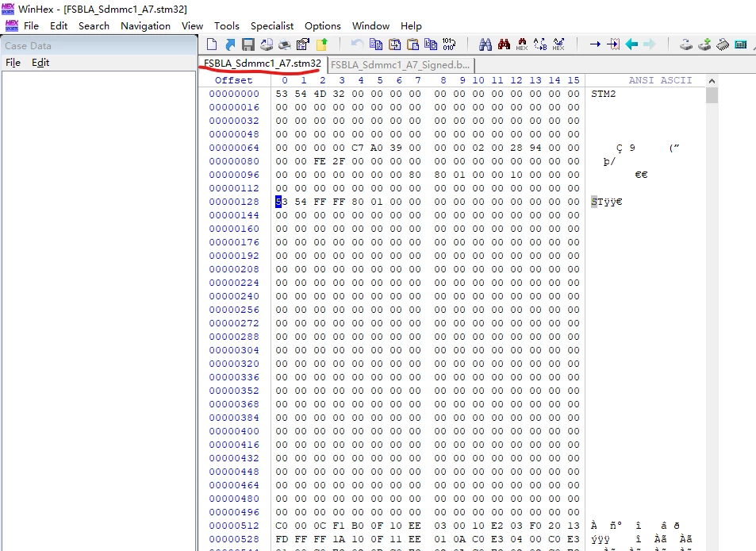
Task: Create a new file with the blank-page icon
Action: click(211, 44)
